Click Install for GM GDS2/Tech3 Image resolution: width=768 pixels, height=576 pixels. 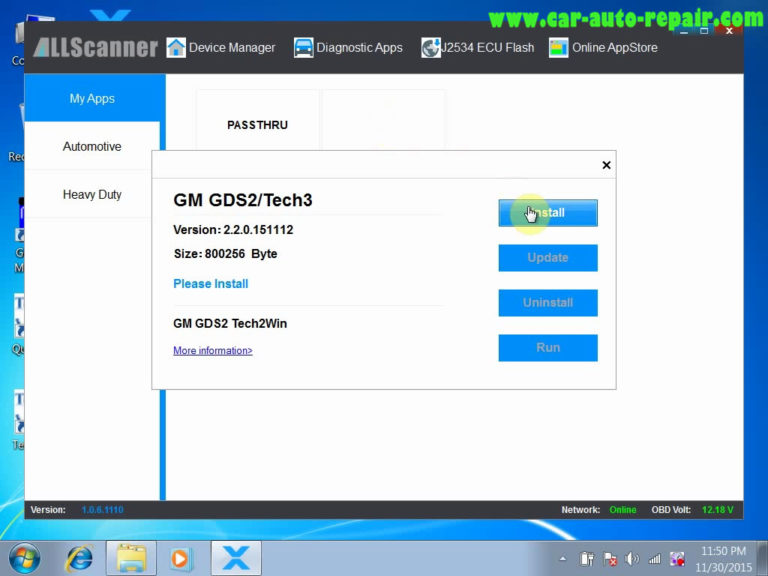(x=548, y=213)
